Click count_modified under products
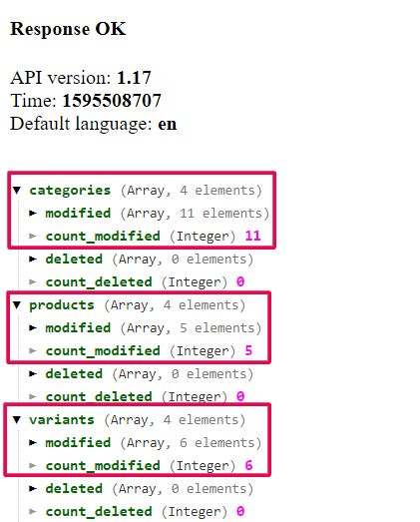Screen dimensions: 420x522 coord(103,351)
